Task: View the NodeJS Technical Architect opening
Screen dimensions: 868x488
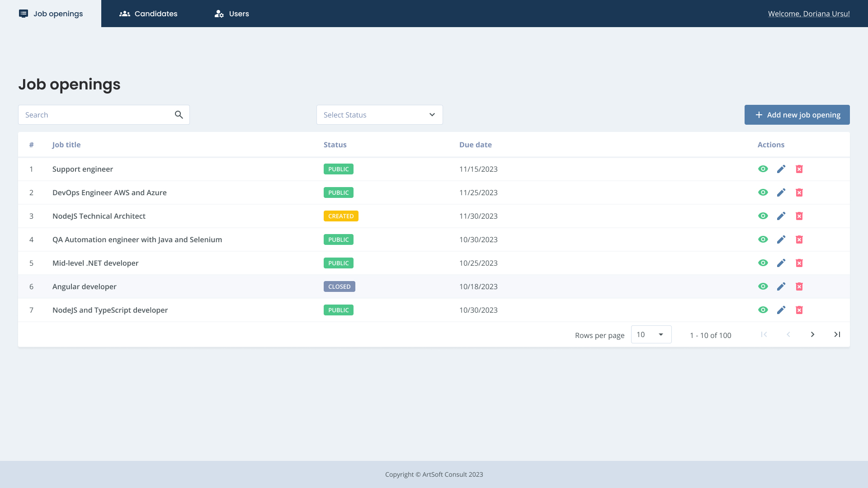Action: [763, 216]
